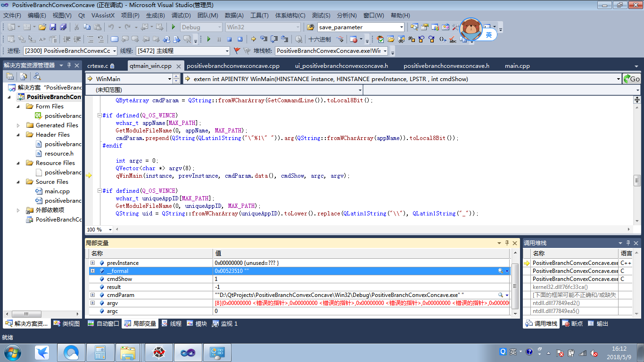The width and height of the screenshot is (644, 362).
Task: Expand the __formal variable row
Action: pos(93,271)
